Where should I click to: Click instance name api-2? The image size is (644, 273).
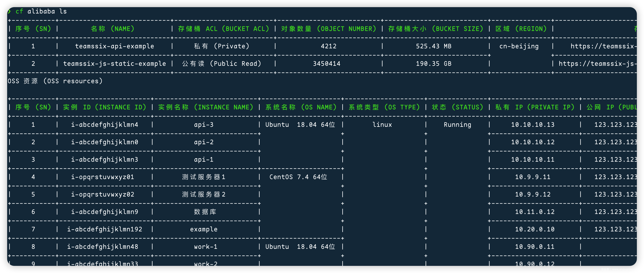click(204, 142)
